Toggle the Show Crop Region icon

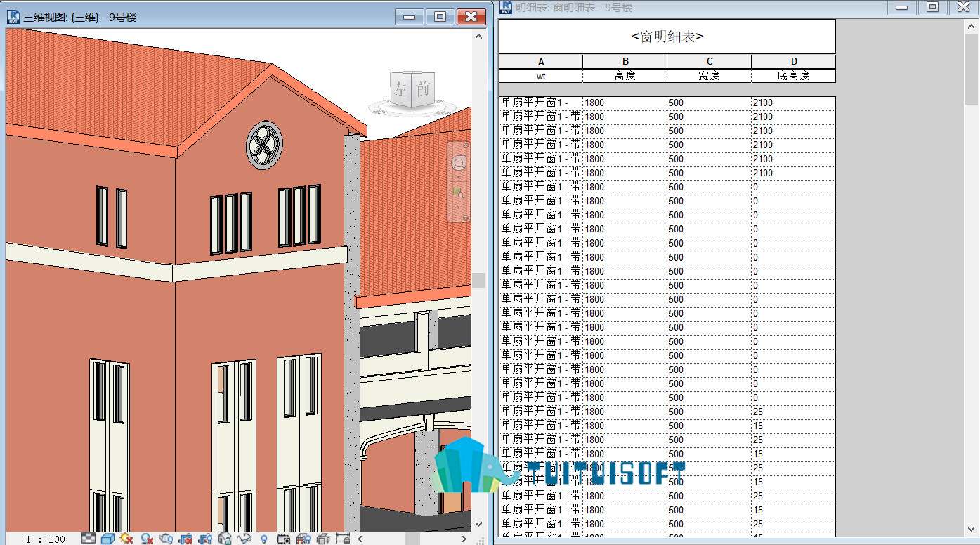(x=205, y=539)
